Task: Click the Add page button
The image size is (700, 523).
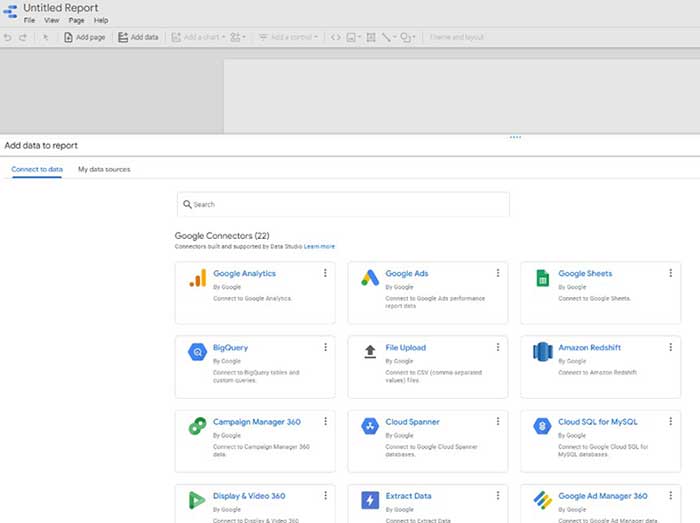Action: point(84,37)
